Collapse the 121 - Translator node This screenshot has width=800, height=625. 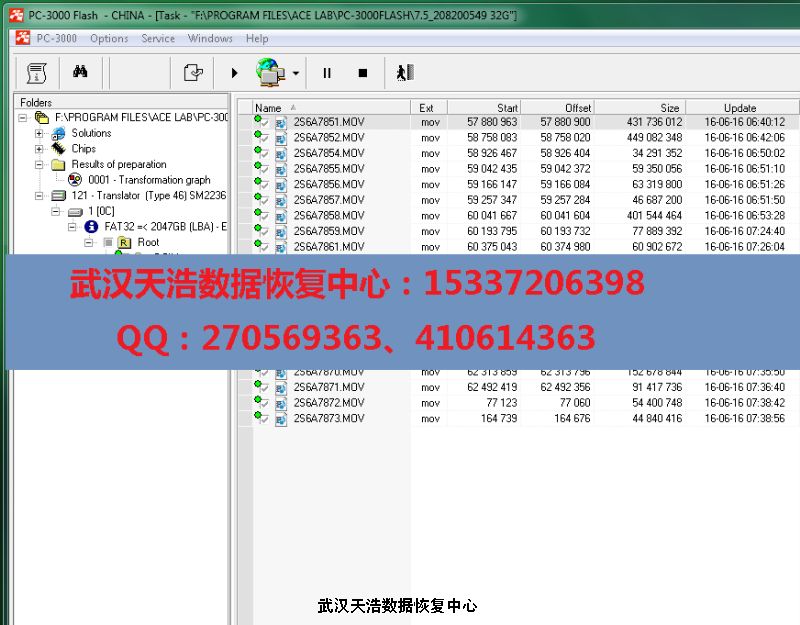[40, 196]
